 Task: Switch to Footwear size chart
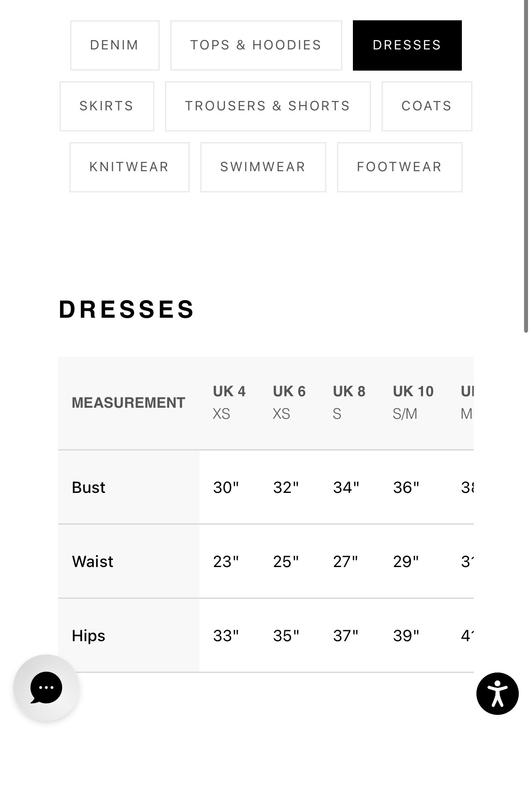(x=400, y=167)
